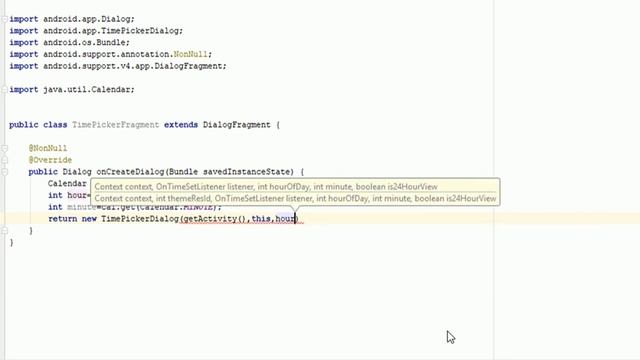This screenshot has width=640, height=360.
Task: Click the import android.app.Dialog line
Action: 72,19
